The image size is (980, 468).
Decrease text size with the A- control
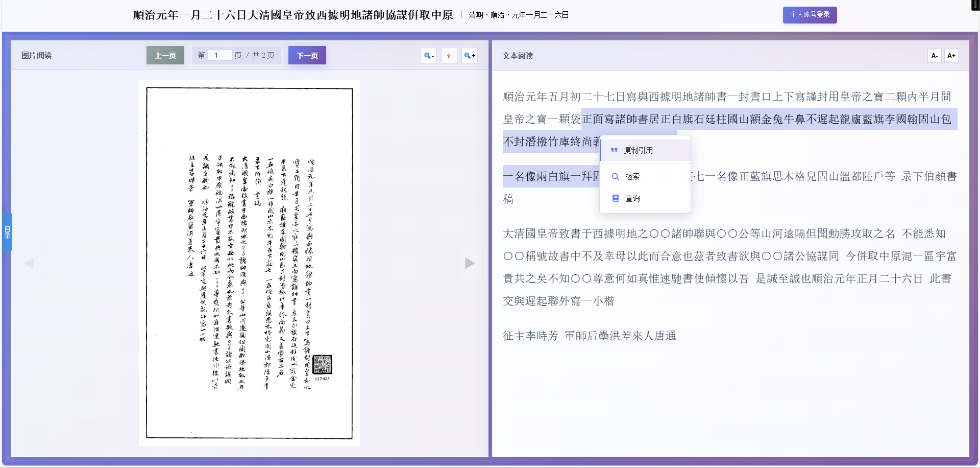click(934, 56)
